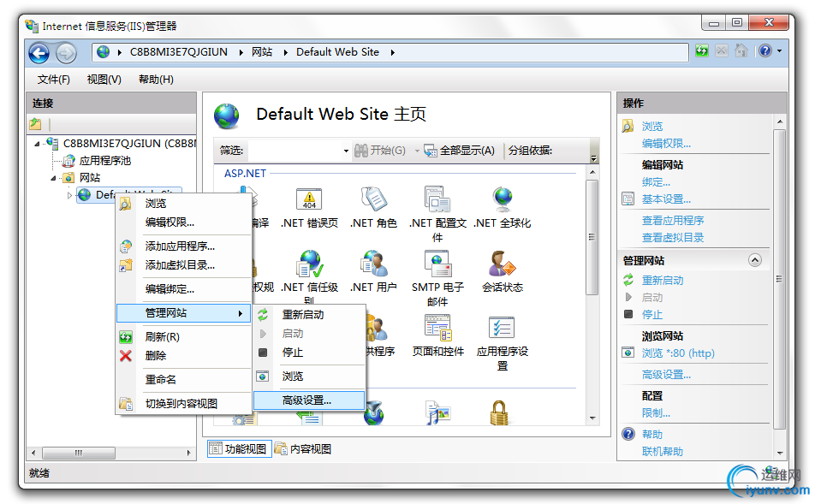Choose 编辑绑定... from the context menu
The width and height of the screenshot is (815, 504).
(x=184, y=289)
